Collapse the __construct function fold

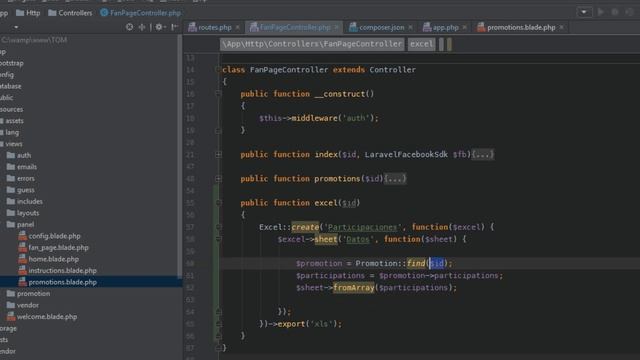point(218,93)
